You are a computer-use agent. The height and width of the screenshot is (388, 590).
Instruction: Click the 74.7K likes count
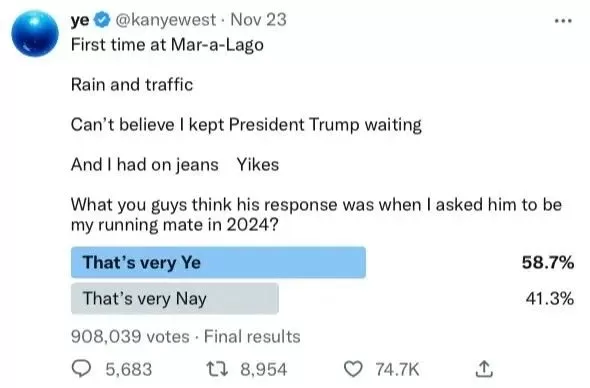coord(397,369)
